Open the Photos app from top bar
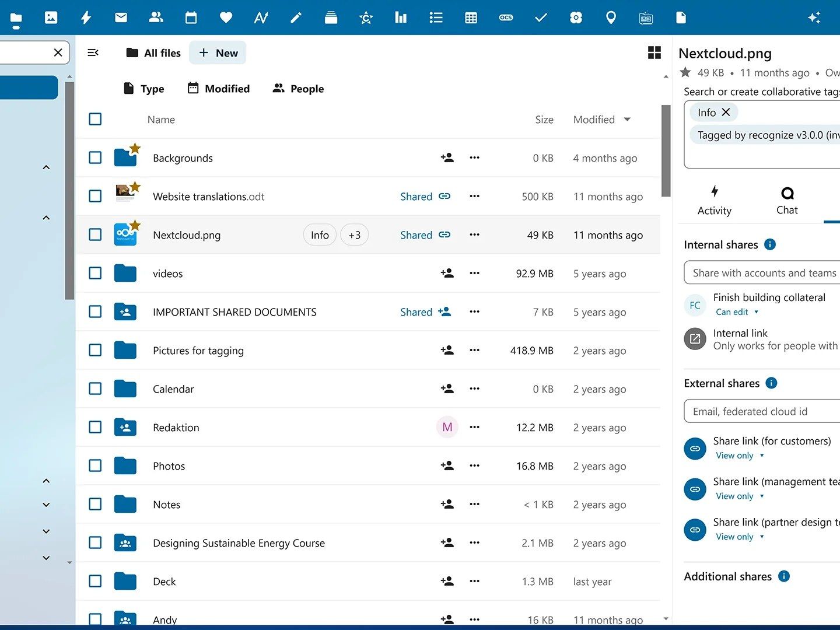Screen dimensions: 840x630 51,17
